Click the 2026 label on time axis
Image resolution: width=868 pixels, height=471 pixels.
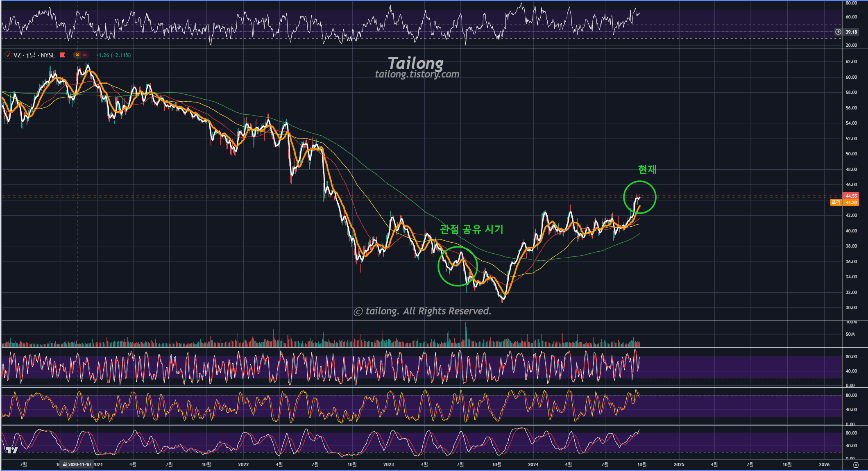(824, 464)
